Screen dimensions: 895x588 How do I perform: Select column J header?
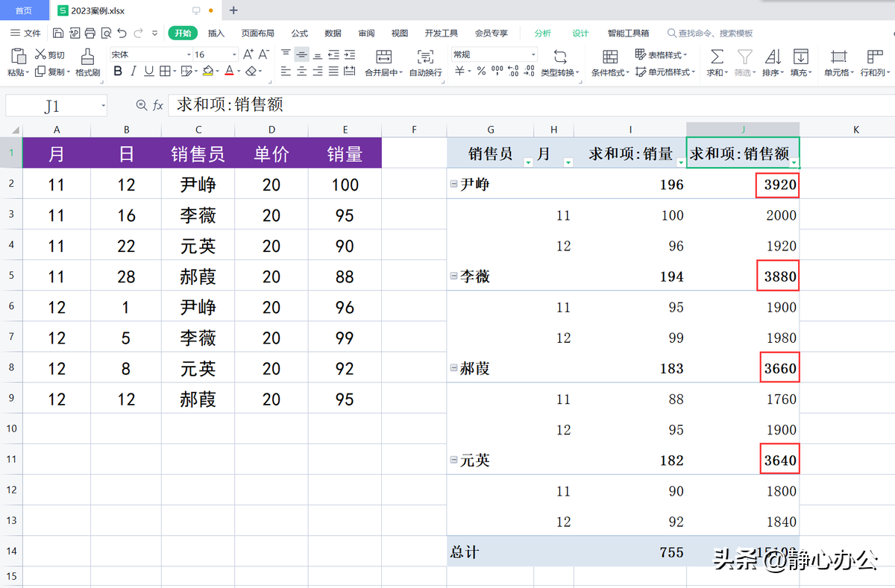pos(743,130)
